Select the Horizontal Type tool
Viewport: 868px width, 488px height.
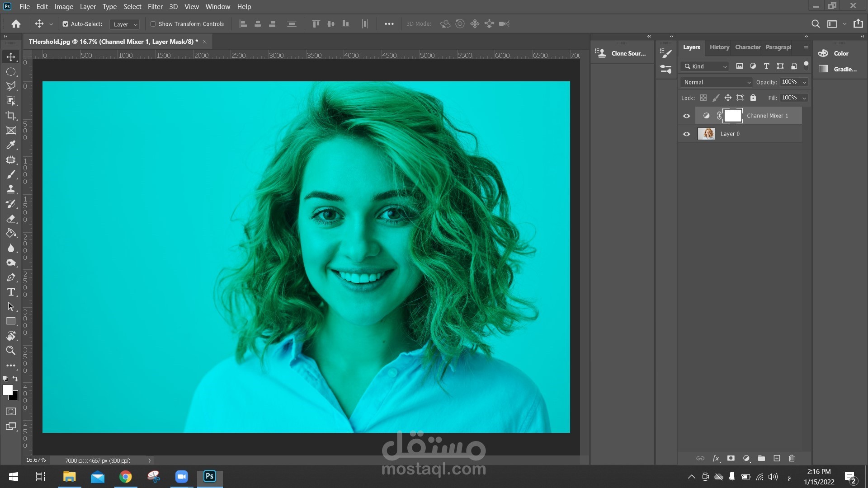pos(11,292)
